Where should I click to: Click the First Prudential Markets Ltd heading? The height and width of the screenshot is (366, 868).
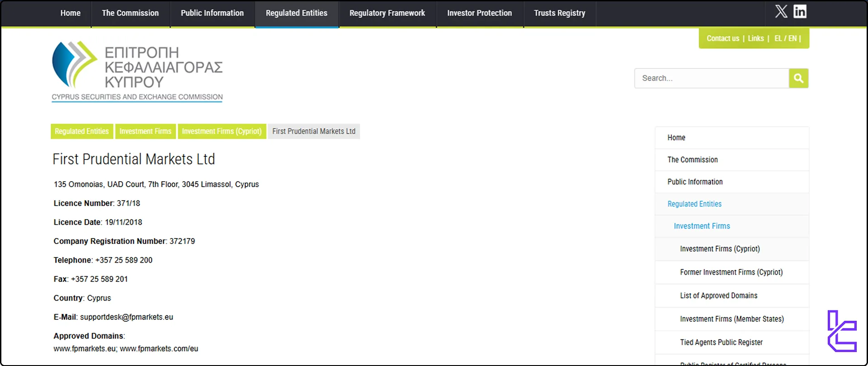point(134,159)
